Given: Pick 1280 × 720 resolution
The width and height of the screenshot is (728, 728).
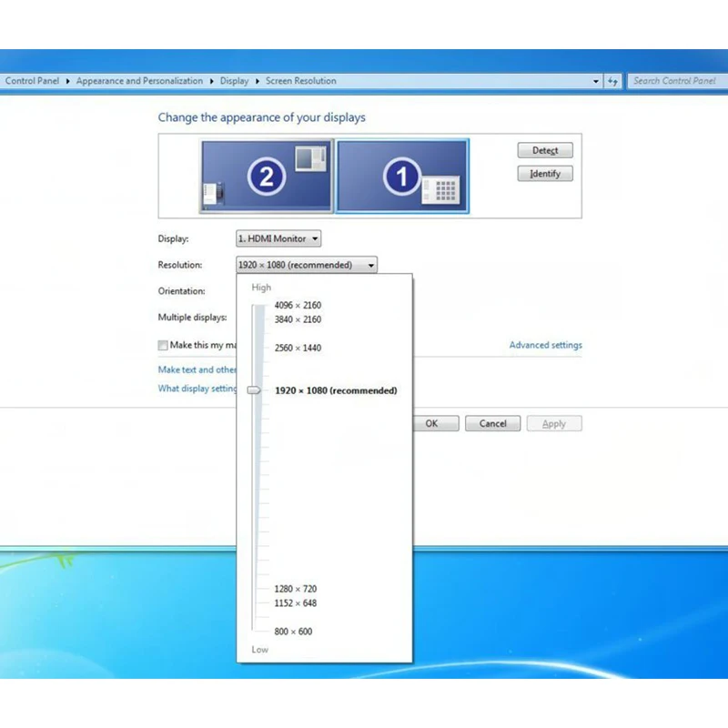Looking at the screenshot, I should tap(295, 589).
